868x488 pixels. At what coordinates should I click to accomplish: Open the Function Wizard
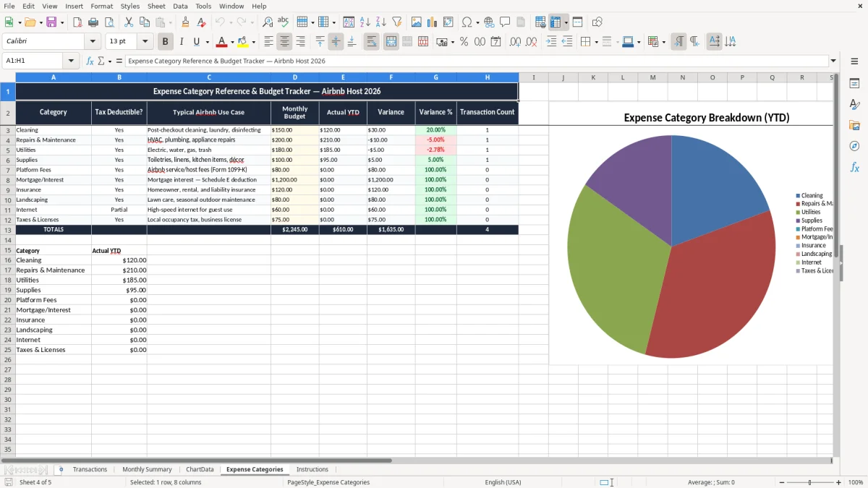coord(90,61)
